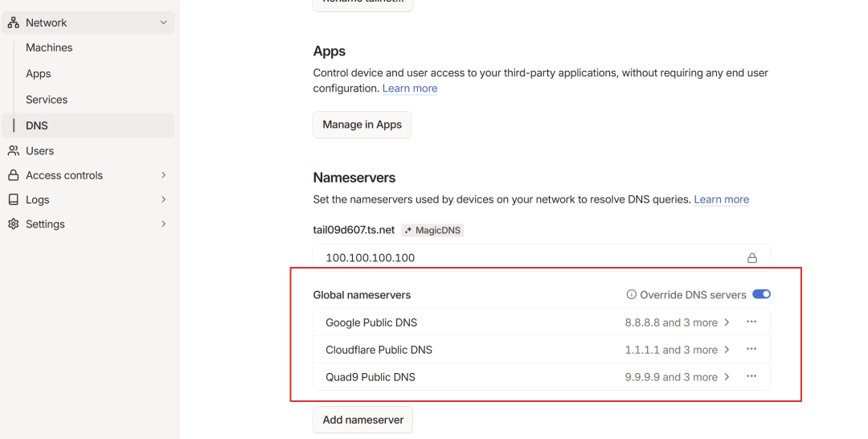Open Machines in the sidebar
The image size is (868, 439).
[x=49, y=47]
